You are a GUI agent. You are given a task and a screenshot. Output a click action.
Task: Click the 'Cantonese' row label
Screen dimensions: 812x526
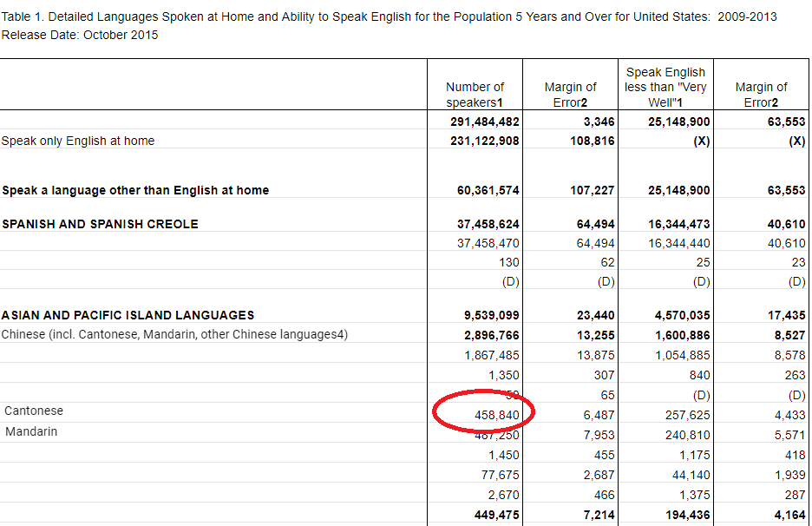point(34,411)
